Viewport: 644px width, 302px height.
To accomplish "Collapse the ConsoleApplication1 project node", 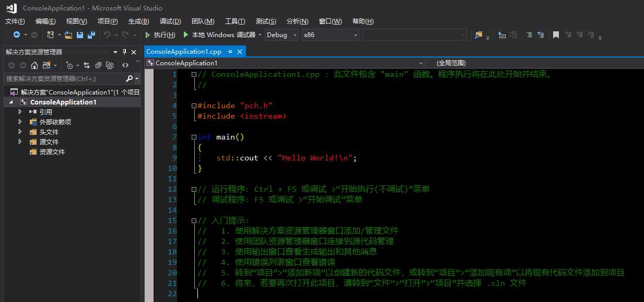I will coord(11,102).
